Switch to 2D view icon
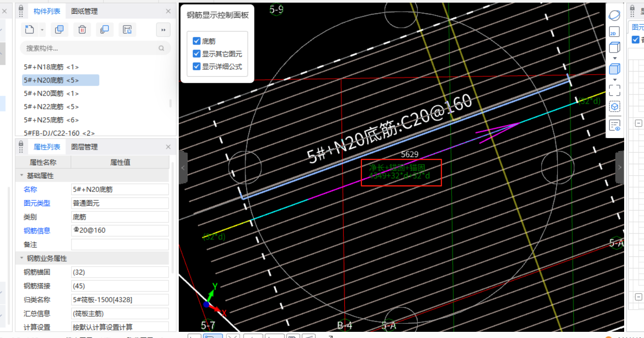This screenshot has height=338, width=644. point(614,32)
